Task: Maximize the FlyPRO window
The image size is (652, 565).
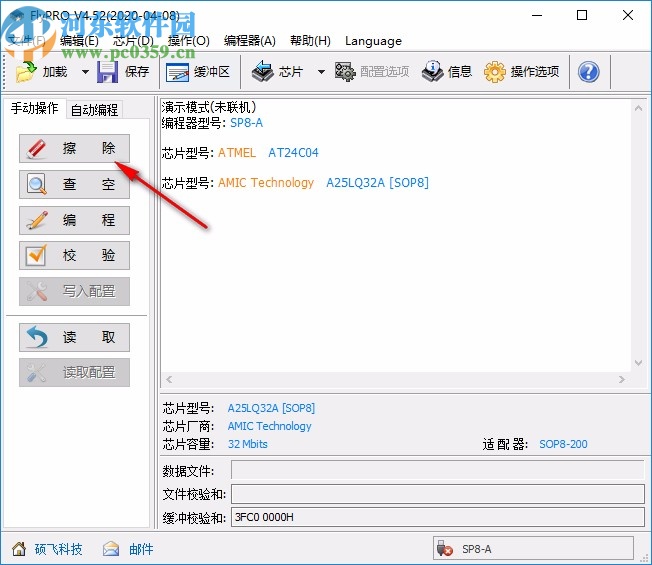Action: click(582, 15)
